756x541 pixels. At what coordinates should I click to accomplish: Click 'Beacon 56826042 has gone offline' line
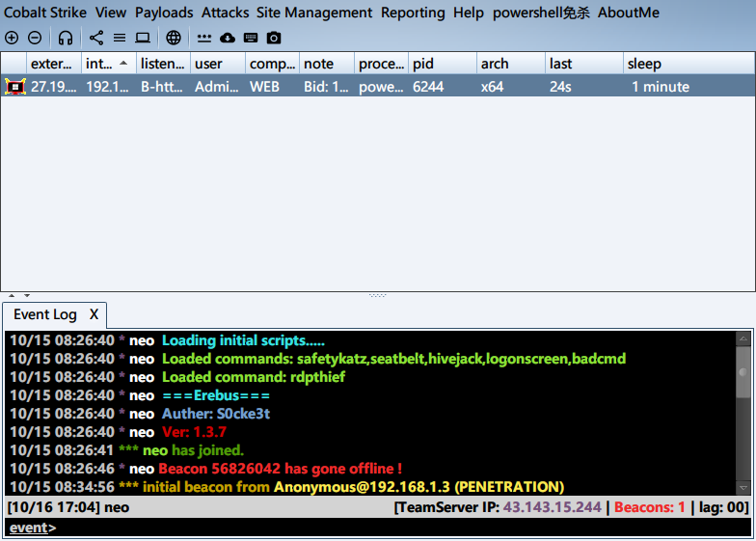pyautogui.click(x=280, y=469)
